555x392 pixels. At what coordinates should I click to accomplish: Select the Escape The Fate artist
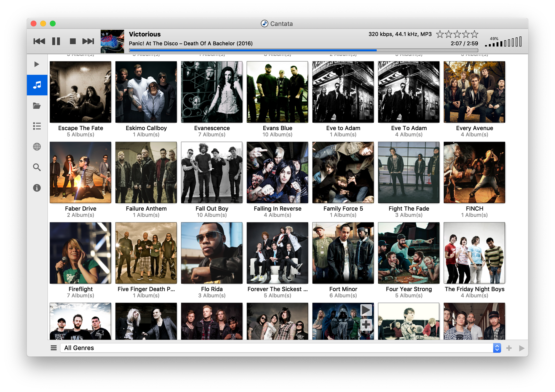tap(80, 99)
